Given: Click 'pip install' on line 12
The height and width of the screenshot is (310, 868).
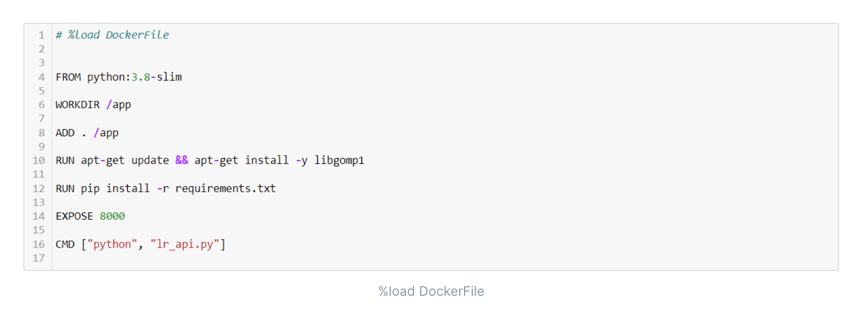Looking at the screenshot, I should (x=115, y=188).
